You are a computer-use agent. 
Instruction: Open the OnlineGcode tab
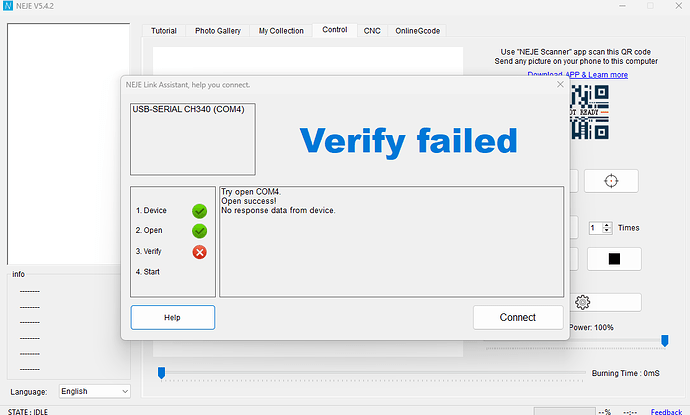pyautogui.click(x=418, y=31)
